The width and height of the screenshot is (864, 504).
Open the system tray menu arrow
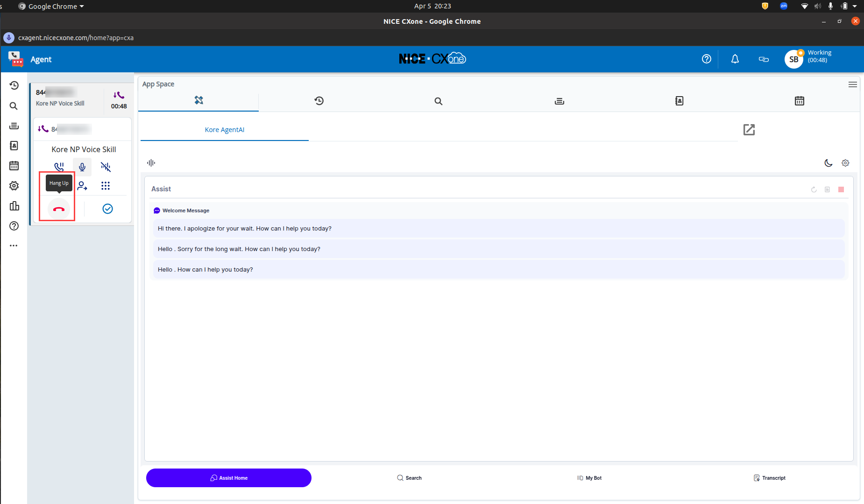855,6
